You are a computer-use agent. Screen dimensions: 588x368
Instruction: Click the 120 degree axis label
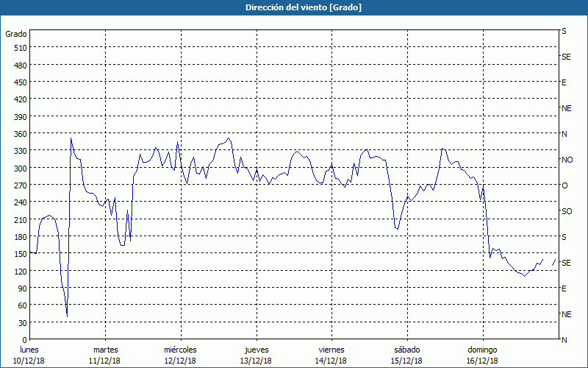click(x=21, y=272)
